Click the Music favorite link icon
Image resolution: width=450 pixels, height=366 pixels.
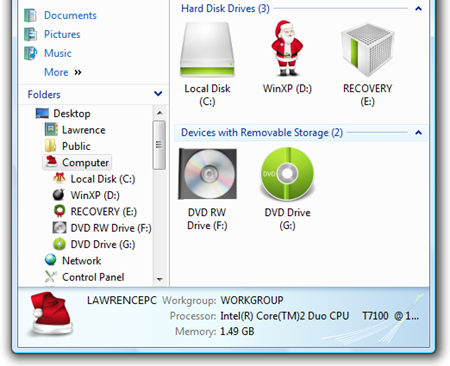click(x=30, y=53)
